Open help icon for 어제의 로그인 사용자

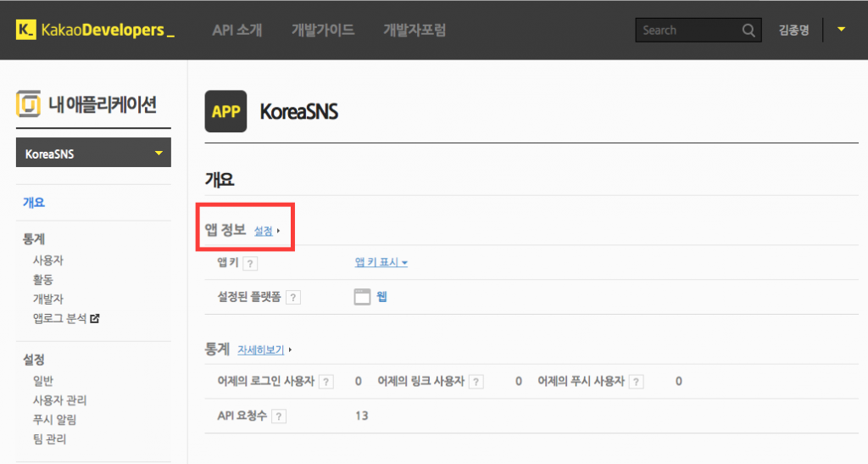point(326,382)
